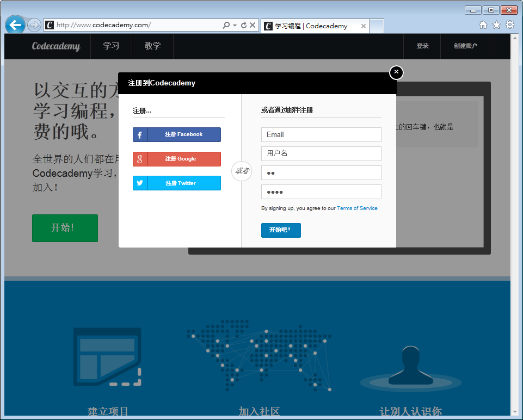523x420 pixels.
Task: Click the blue 开始吧! submit button
Action: [x=281, y=230]
